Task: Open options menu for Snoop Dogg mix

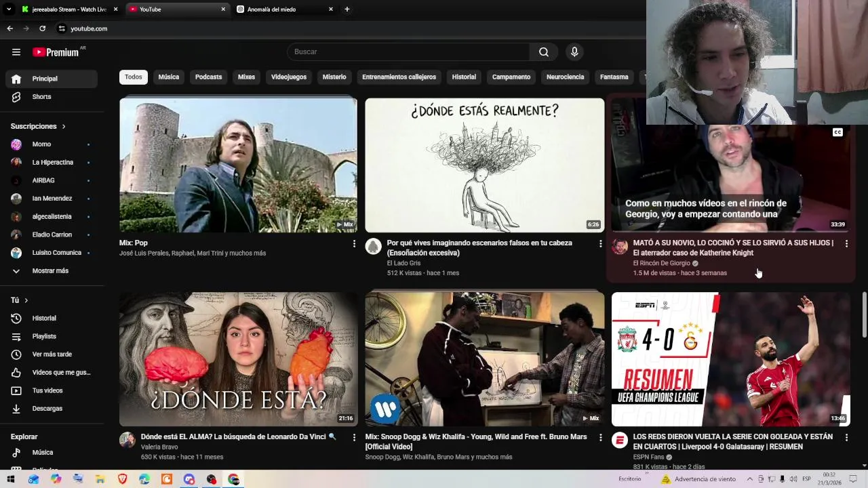Action: click(x=600, y=438)
